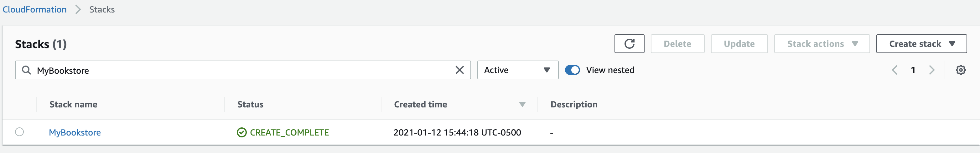
Task: Click the Status column header
Action: tap(250, 104)
